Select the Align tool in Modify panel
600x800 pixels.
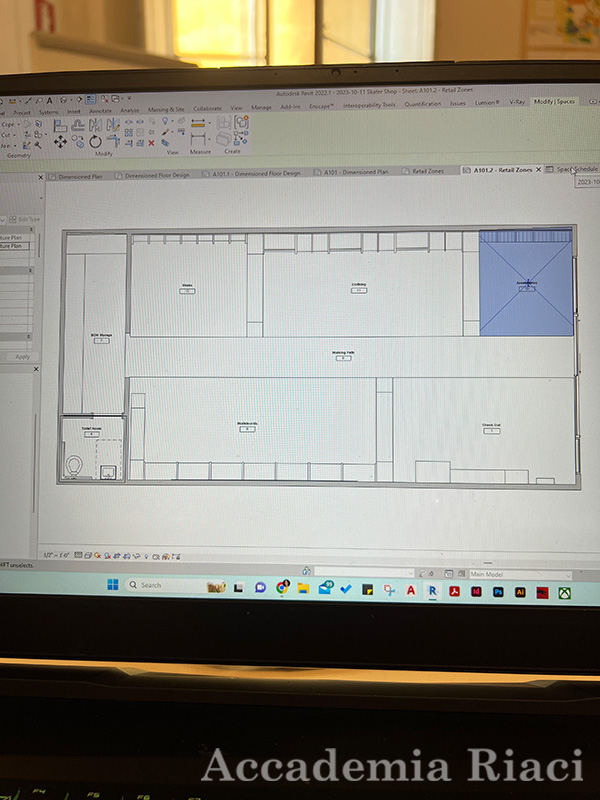pyautogui.click(x=60, y=126)
